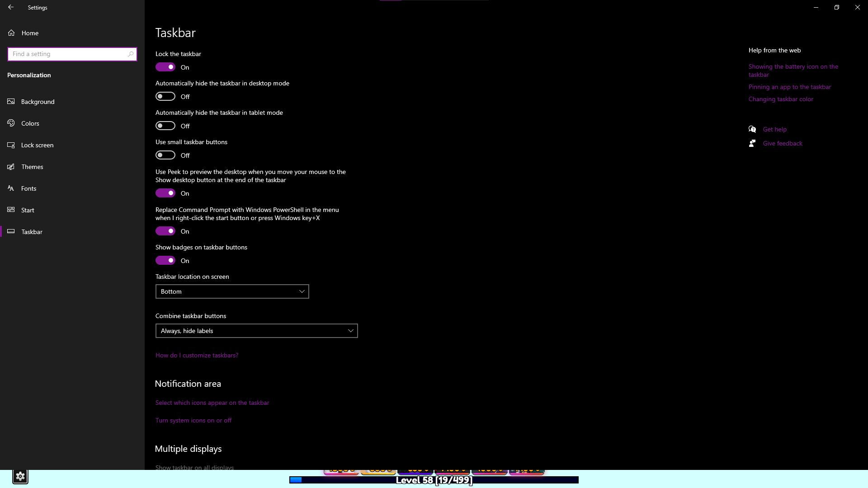
Task: Open the Colors personalization page
Action: tap(72, 123)
